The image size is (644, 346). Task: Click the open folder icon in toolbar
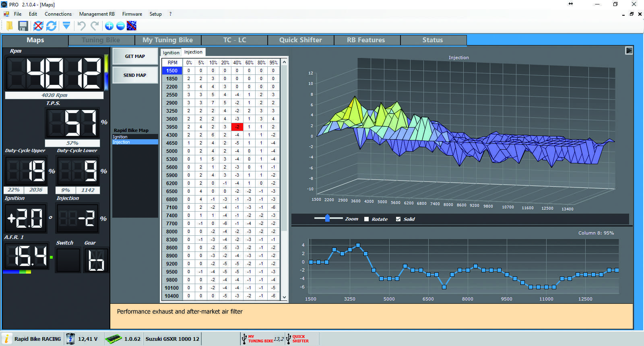click(x=9, y=26)
